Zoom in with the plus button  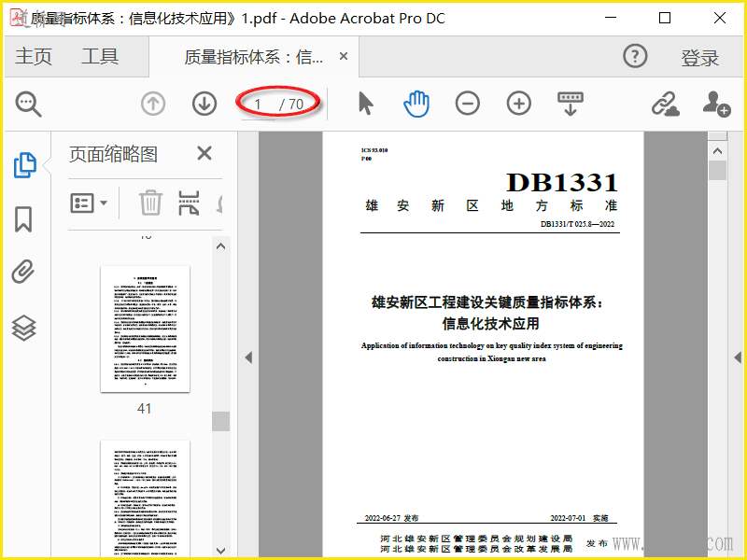[x=519, y=104]
